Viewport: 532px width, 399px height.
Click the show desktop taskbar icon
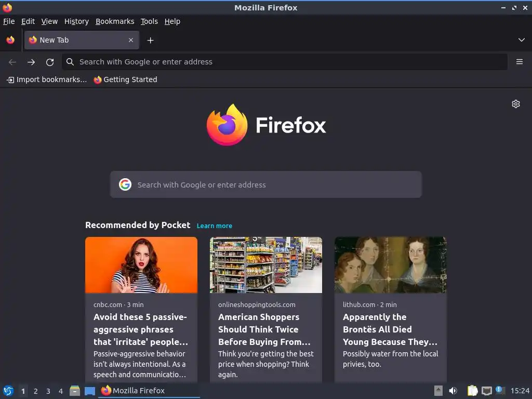(89, 391)
